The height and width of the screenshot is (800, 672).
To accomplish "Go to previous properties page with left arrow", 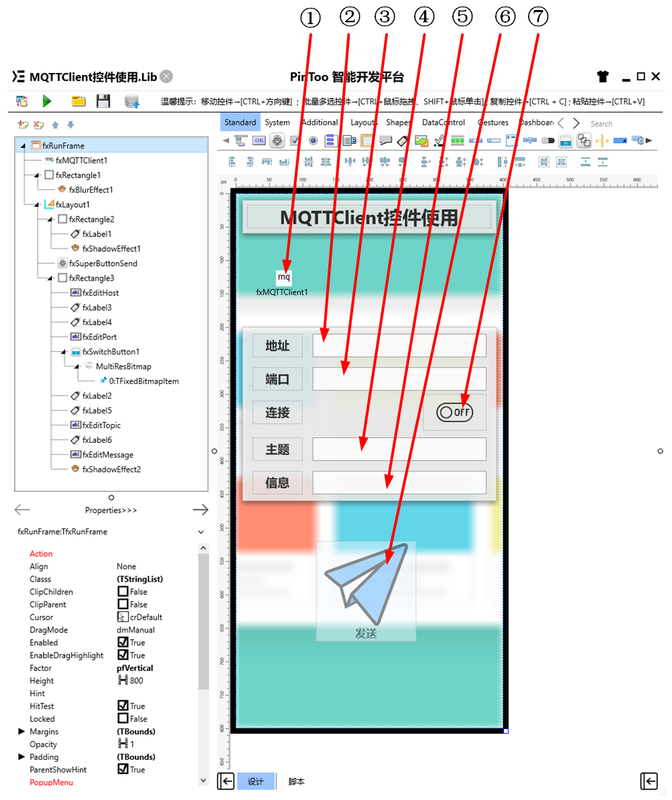I will point(22,510).
